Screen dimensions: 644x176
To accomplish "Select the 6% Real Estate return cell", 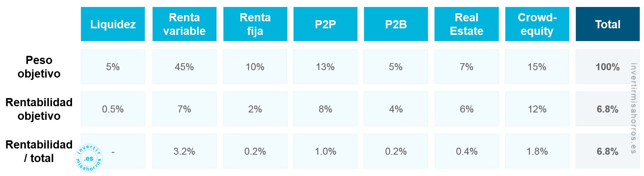I will point(467,109).
